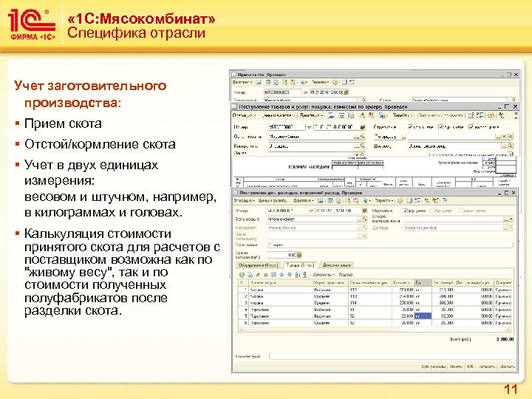Click the Закрыть button at the bottom

[507, 366]
